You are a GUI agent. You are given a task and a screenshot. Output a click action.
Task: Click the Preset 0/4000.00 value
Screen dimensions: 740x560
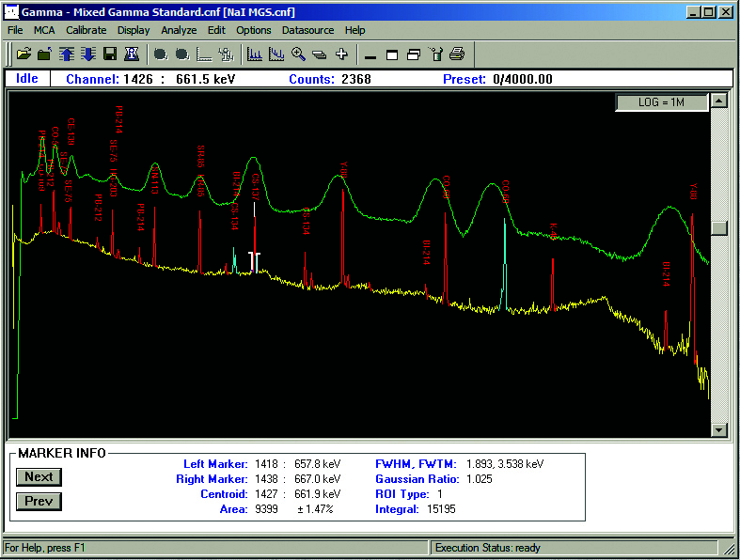pyautogui.click(x=523, y=79)
